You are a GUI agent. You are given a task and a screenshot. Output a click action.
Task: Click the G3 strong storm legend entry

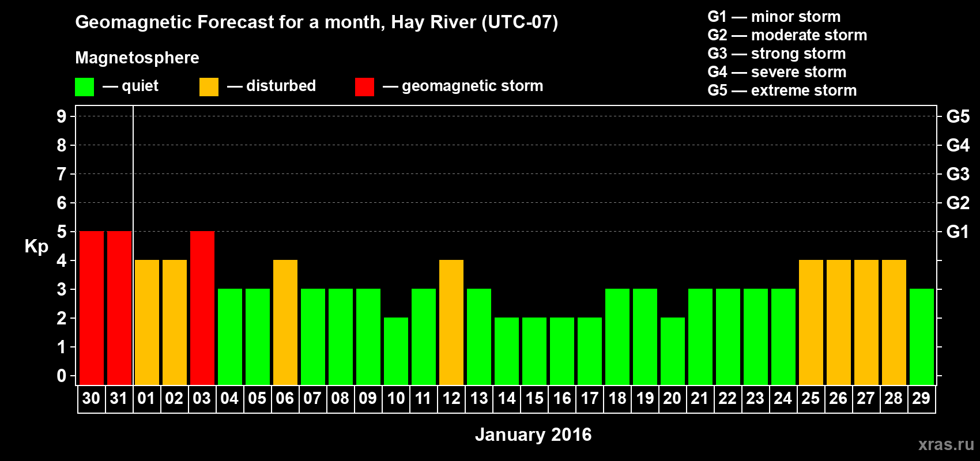pos(777,54)
